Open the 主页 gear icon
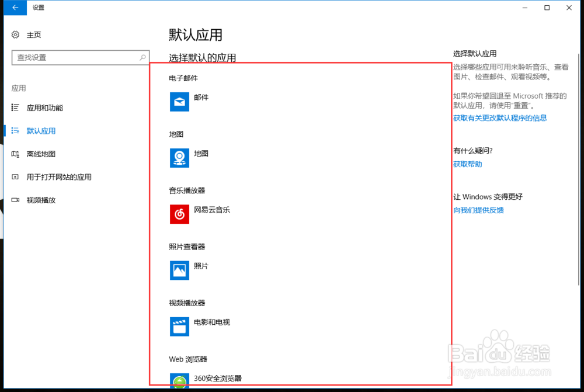584x392 pixels. (15, 34)
